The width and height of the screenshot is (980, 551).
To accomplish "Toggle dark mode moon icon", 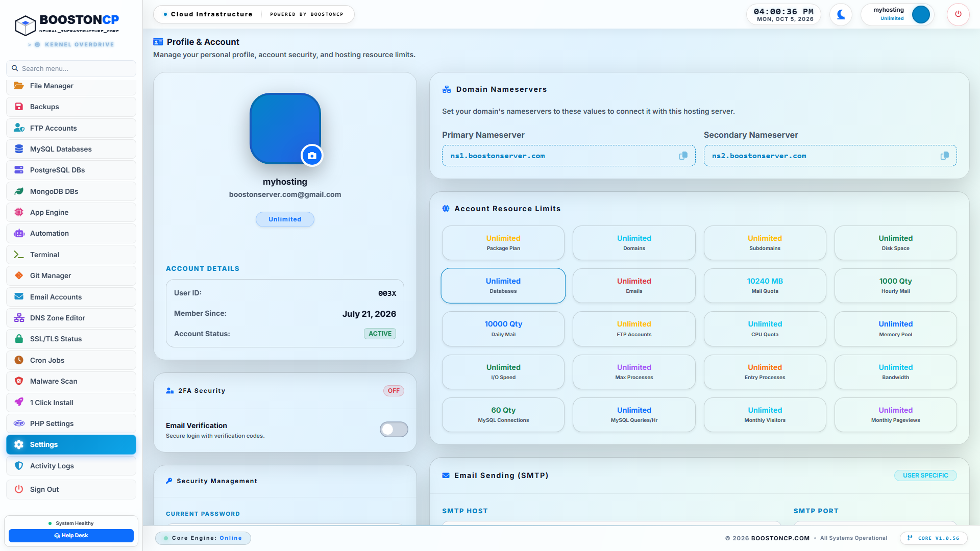I will (x=841, y=14).
